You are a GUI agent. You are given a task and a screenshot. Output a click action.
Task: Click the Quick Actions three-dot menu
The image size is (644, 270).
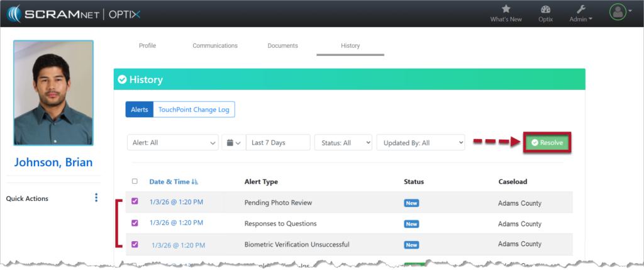pos(96,198)
